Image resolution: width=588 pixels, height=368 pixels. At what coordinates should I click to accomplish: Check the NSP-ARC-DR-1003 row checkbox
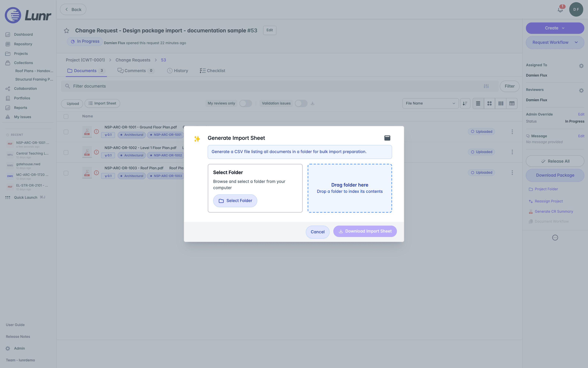pyautogui.click(x=66, y=173)
